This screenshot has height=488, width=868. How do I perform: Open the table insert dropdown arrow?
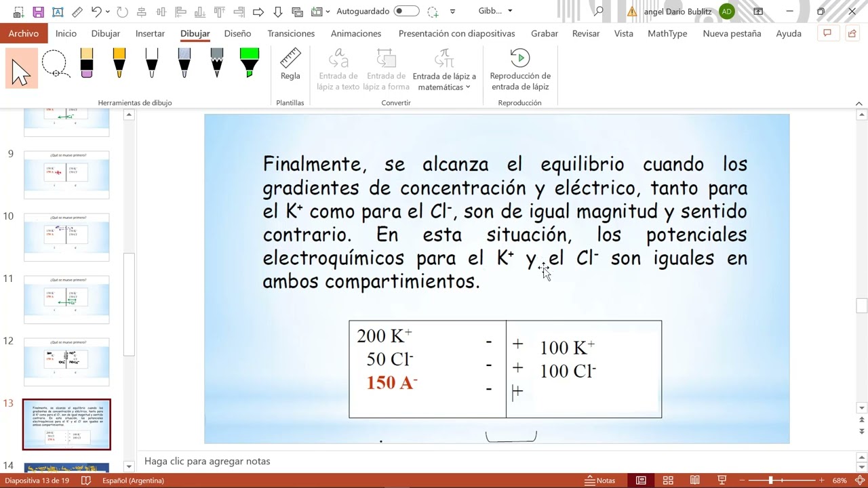328,12
